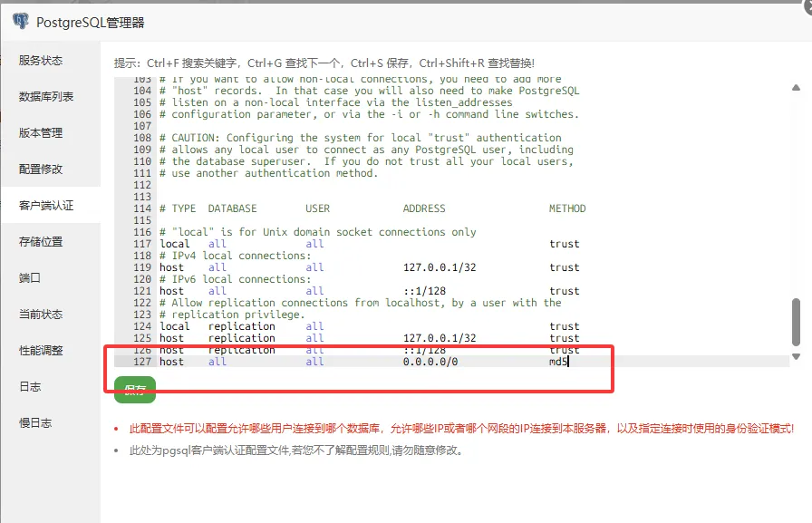The height and width of the screenshot is (523, 812).
Task: Click the editor vertical scrollbar thumb
Action: point(796,322)
